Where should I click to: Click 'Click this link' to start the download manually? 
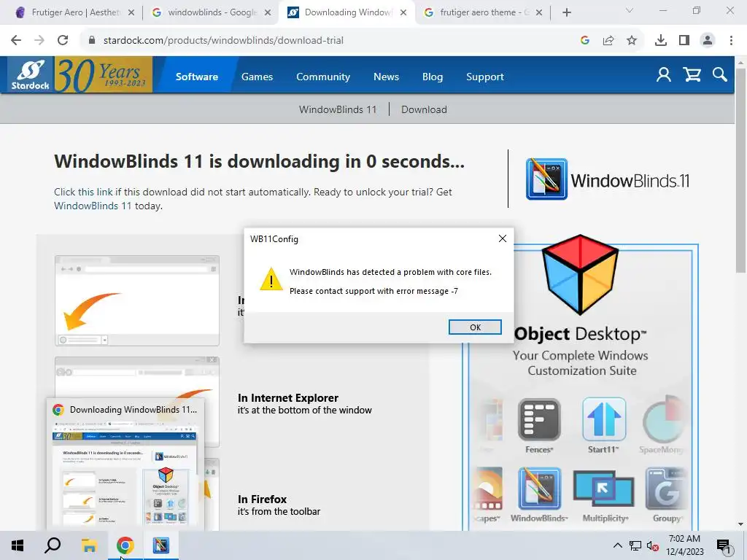click(x=83, y=192)
